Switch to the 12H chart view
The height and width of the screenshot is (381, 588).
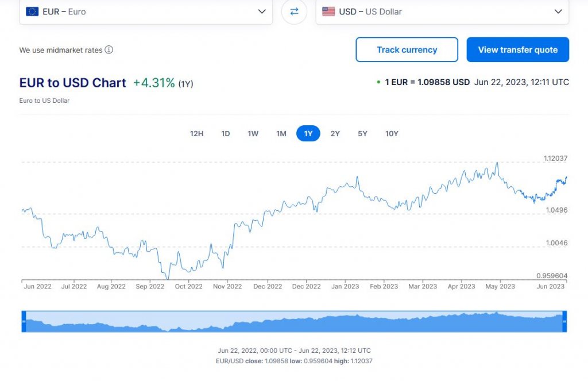tap(196, 133)
